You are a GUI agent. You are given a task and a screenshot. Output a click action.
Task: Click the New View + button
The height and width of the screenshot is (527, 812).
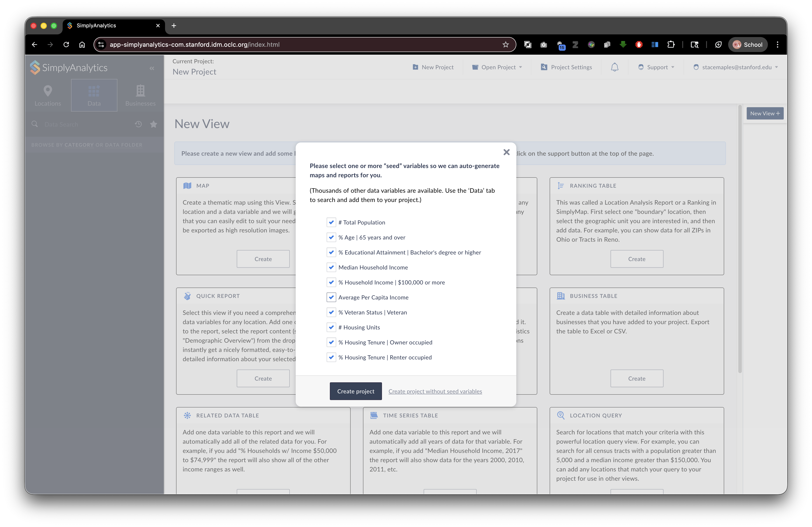[x=765, y=114]
